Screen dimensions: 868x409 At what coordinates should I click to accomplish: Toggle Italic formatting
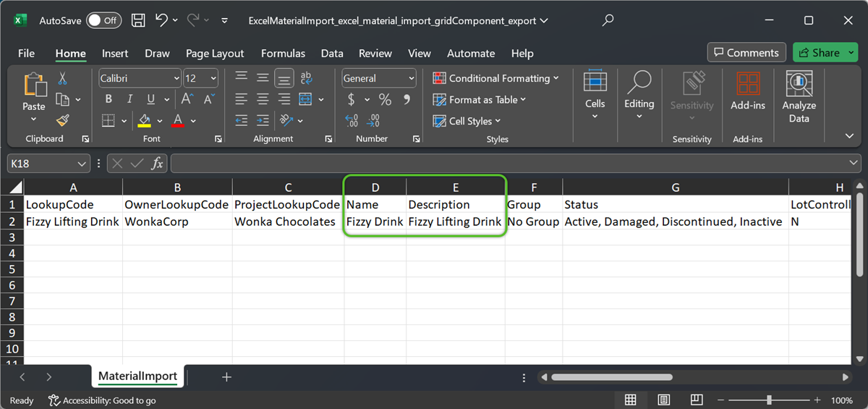pyautogui.click(x=129, y=99)
